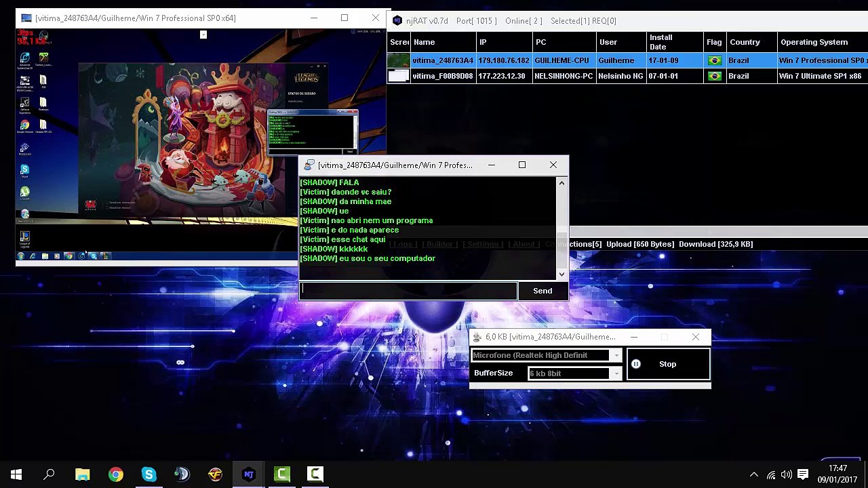Open first green Camtasia taskbar icon
Viewport: 868px width, 488px height.
282,474
